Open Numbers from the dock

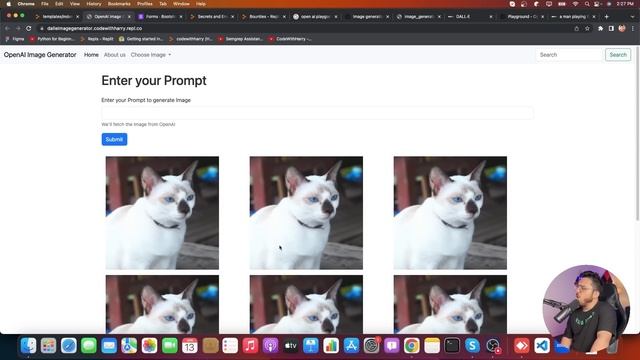click(x=331, y=346)
